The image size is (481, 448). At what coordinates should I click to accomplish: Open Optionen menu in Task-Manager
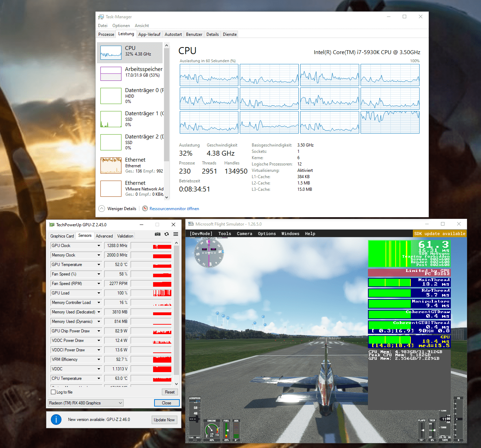tap(121, 26)
